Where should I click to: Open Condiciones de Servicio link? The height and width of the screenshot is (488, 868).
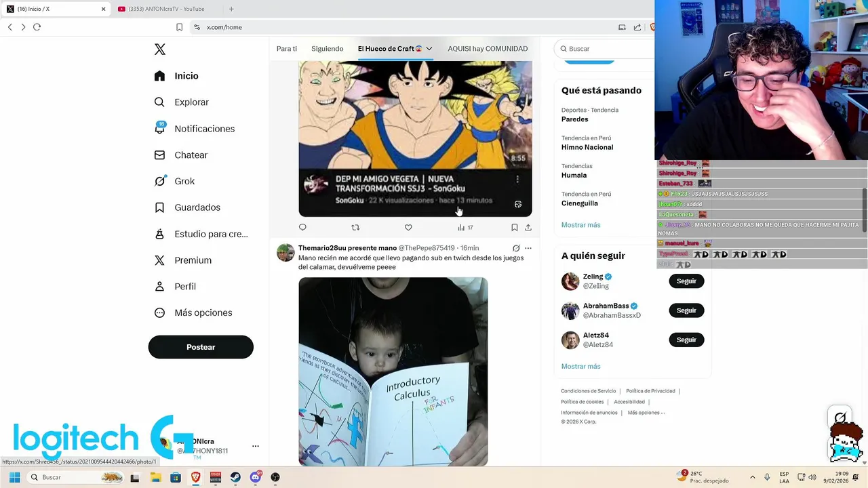tap(589, 391)
